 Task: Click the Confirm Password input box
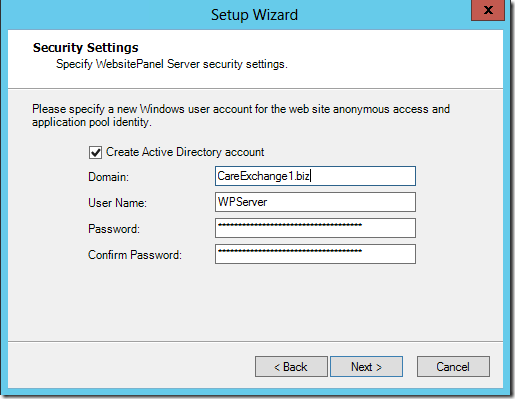coord(315,254)
